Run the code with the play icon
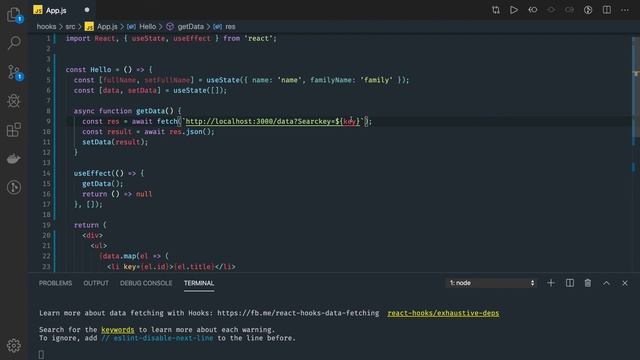 tap(514, 10)
